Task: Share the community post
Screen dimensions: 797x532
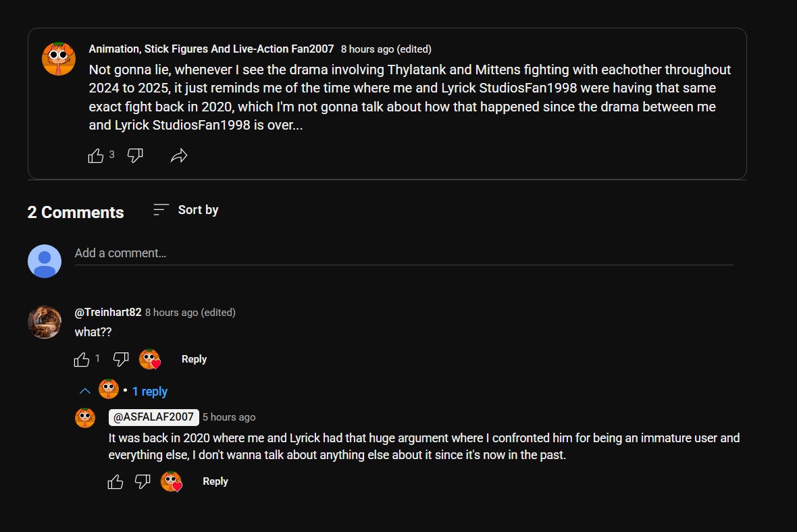Action: point(179,156)
